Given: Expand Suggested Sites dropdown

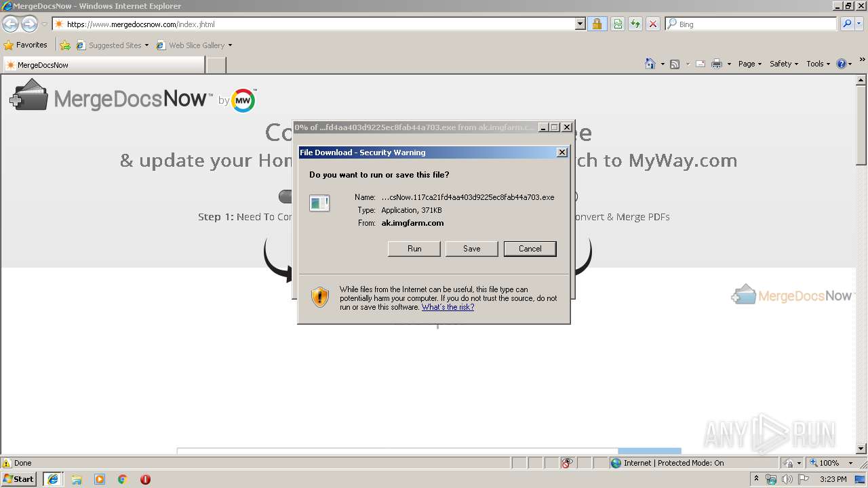Looking at the screenshot, I should point(146,45).
